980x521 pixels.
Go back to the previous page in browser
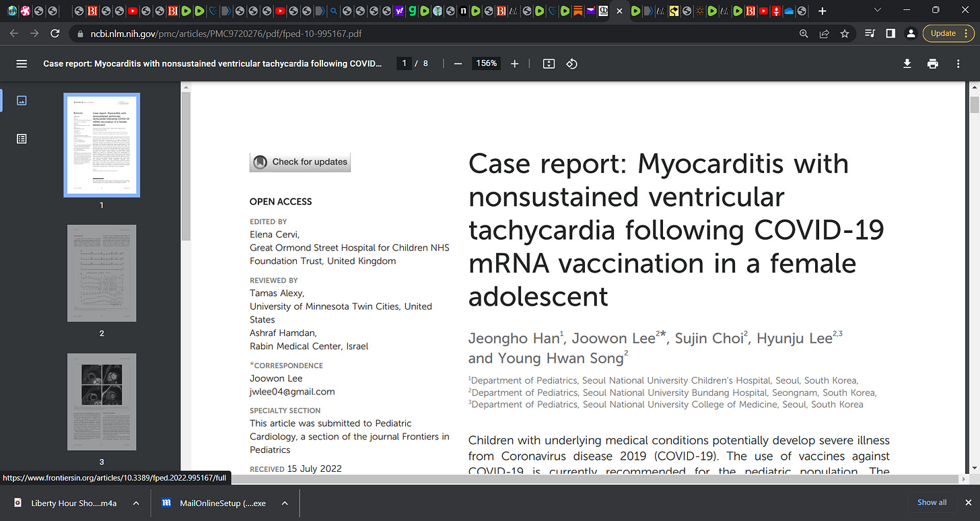click(14, 33)
